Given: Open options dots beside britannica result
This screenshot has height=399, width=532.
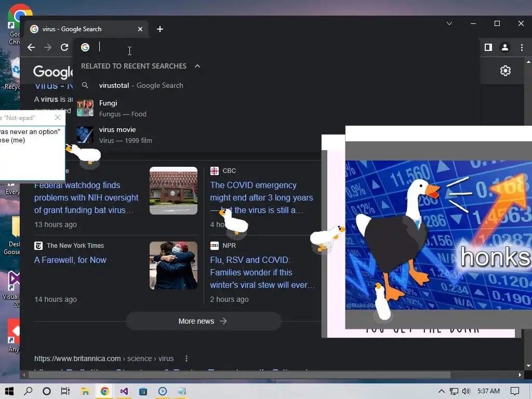Looking at the screenshot, I should click(x=187, y=358).
